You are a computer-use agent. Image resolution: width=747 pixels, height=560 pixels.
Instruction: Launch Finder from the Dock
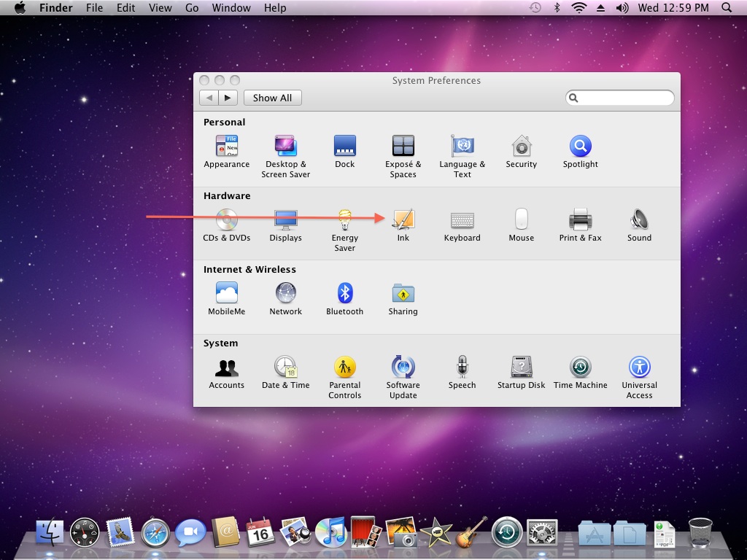[50, 532]
